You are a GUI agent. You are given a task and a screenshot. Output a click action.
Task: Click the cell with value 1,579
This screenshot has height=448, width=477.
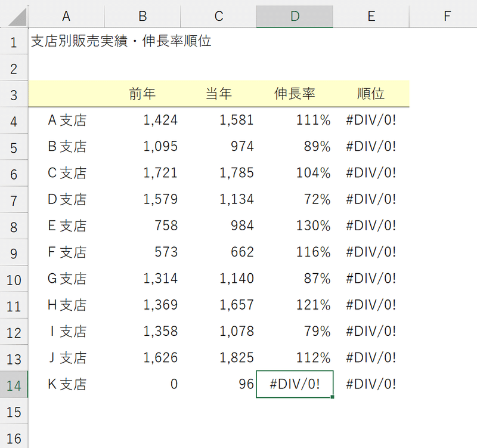[x=143, y=199]
